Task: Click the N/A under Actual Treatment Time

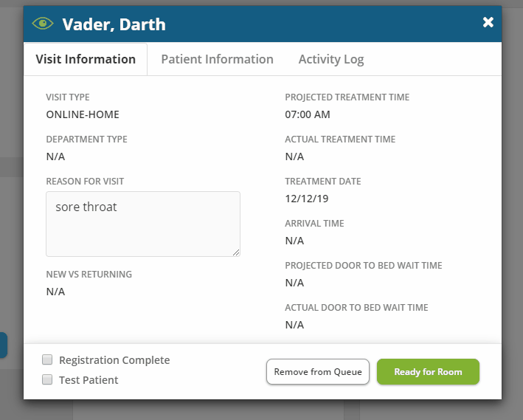Action: click(294, 156)
